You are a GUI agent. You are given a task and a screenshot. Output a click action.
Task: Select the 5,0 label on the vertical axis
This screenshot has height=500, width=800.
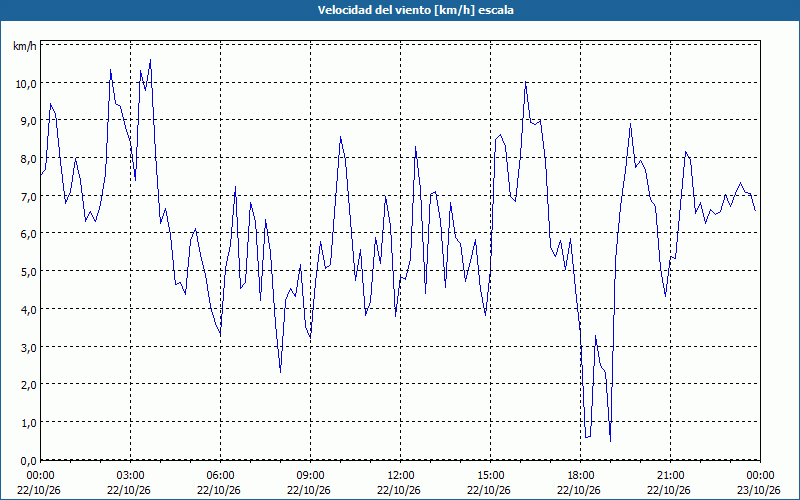28,271
